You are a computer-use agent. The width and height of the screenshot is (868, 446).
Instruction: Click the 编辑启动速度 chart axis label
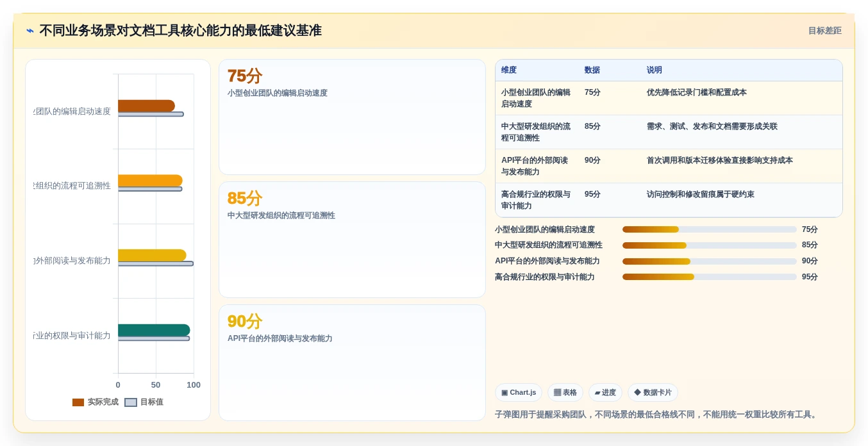click(72, 111)
